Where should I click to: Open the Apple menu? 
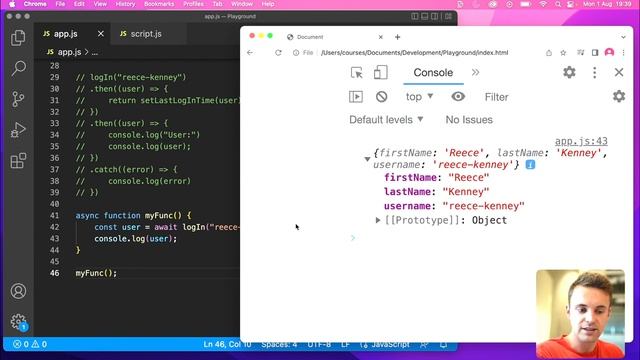click(x=12, y=4)
